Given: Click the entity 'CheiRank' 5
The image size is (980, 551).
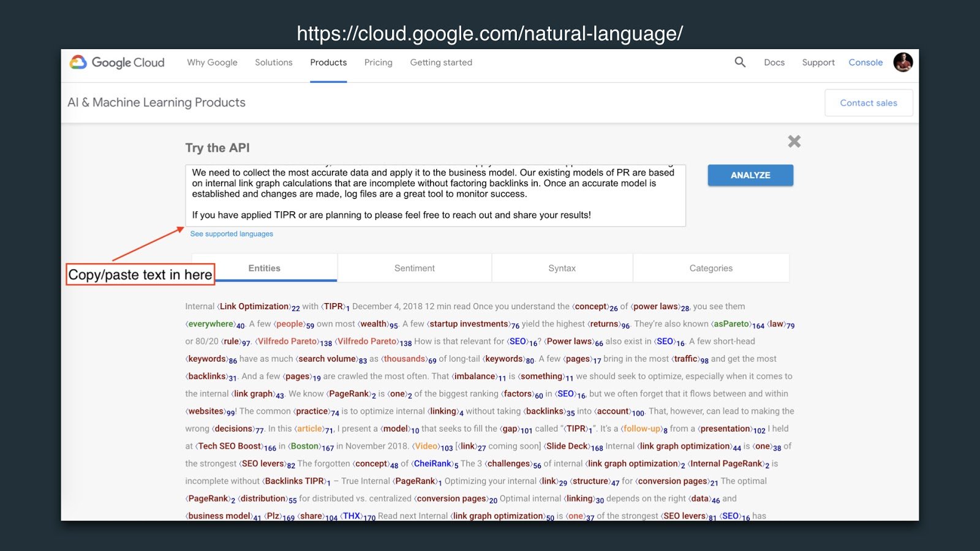Looking at the screenshot, I should (435, 463).
